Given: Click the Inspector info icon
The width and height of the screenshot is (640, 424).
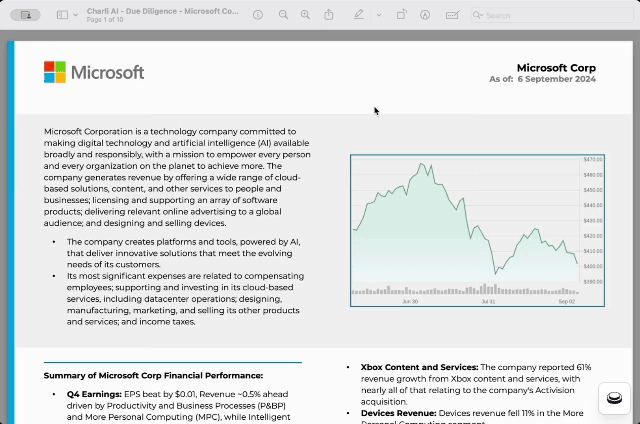Looking at the screenshot, I should [x=258, y=15].
